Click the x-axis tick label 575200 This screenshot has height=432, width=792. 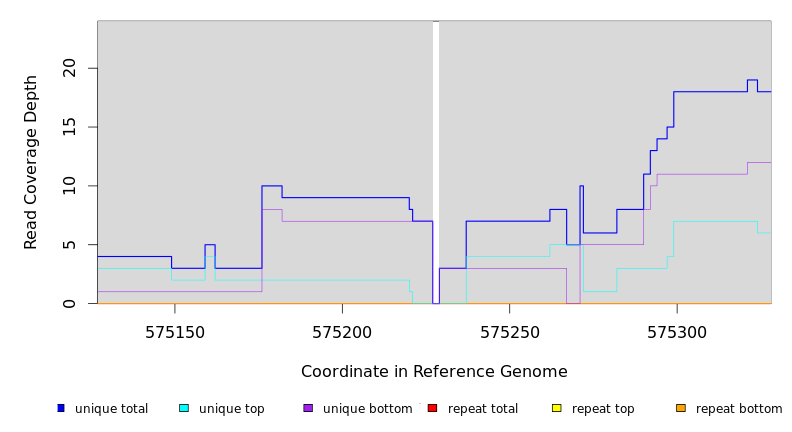click(342, 332)
